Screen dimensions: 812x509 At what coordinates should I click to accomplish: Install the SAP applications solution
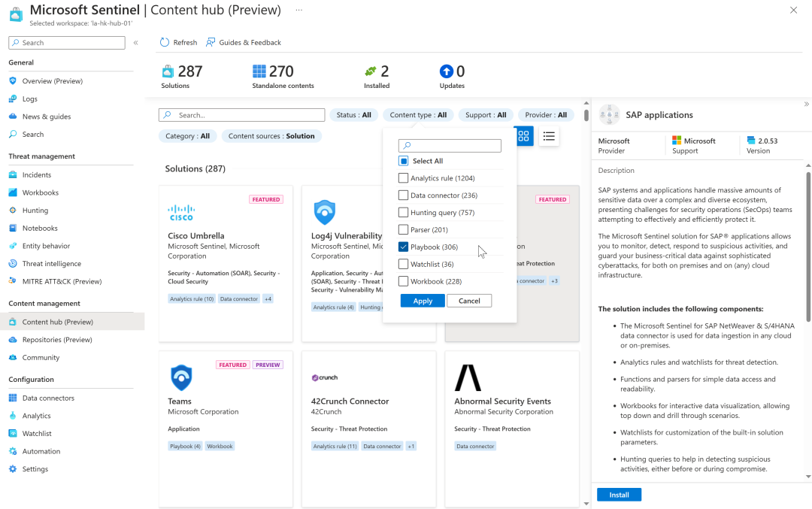tap(619, 495)
